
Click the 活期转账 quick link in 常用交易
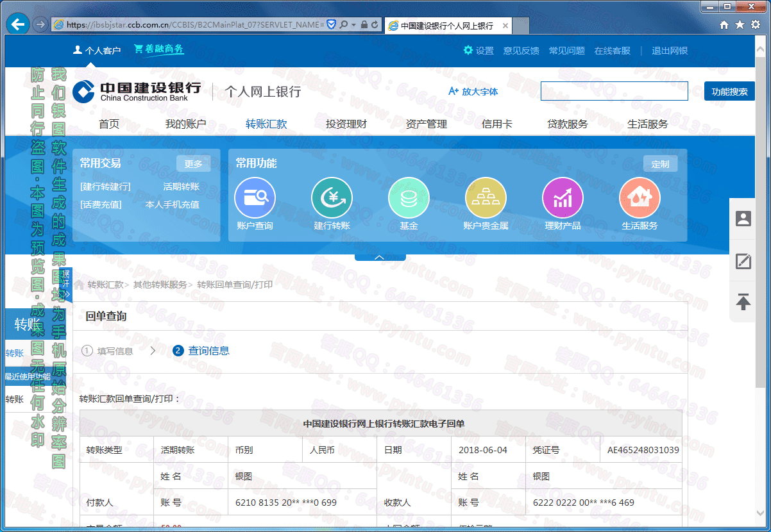(182, 187)
